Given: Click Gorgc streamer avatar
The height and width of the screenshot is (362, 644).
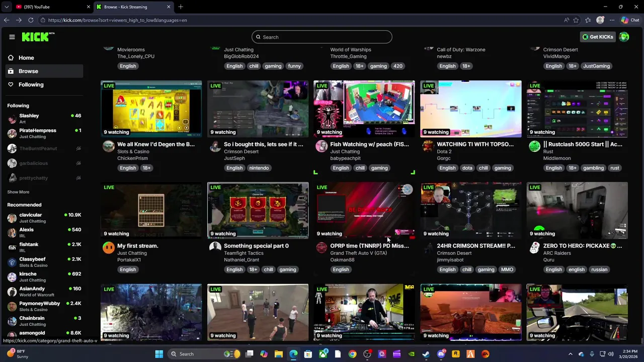Looking at the screenshot, I should (x=428, y=146).
